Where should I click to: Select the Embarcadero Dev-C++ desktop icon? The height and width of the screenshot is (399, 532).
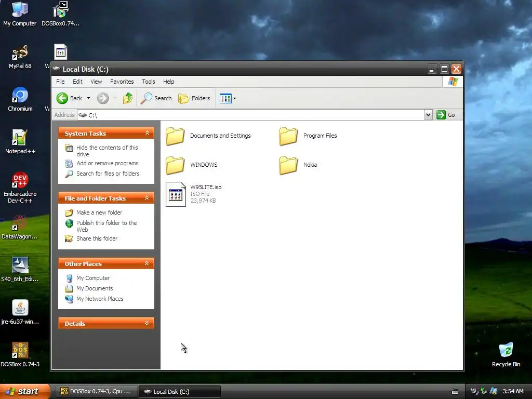20,188
